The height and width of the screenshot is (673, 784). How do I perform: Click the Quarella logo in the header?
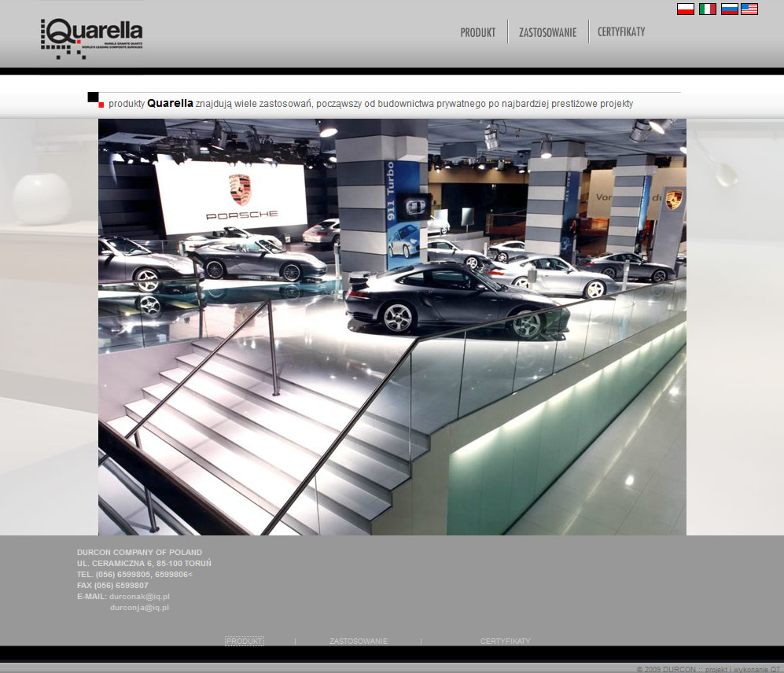pos(91,39)
